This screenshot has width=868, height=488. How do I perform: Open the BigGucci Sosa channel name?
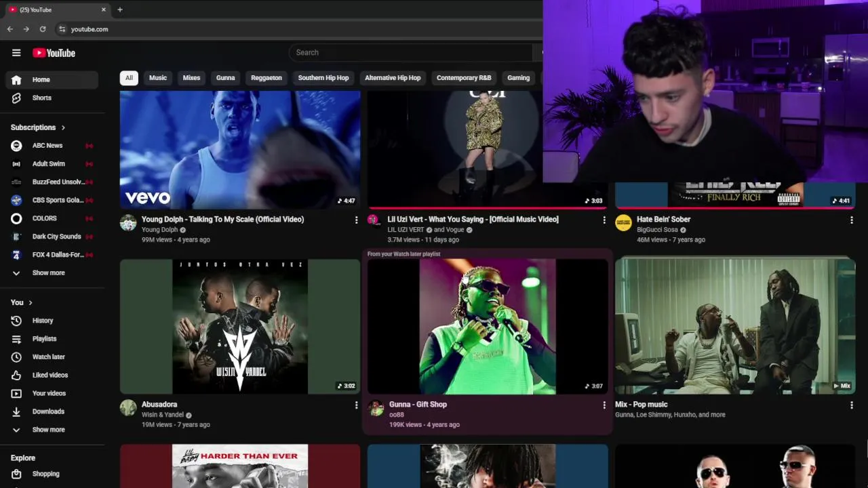pyautogui.click(x=657, y=230)
